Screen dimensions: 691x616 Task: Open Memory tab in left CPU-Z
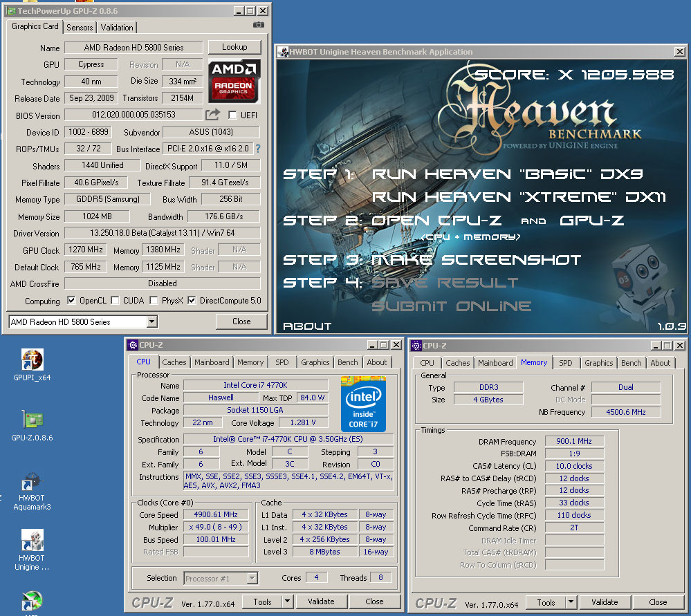(x=250, y=362)
